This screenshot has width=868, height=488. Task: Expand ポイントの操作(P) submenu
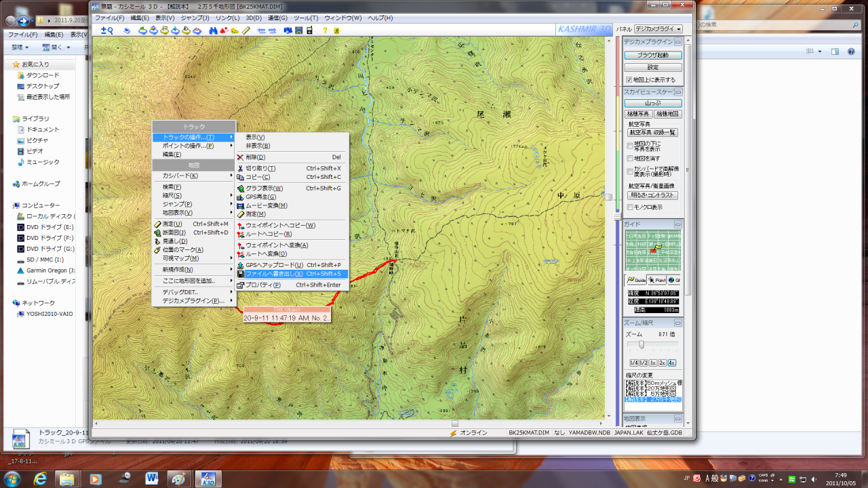(x=194, y=146)
